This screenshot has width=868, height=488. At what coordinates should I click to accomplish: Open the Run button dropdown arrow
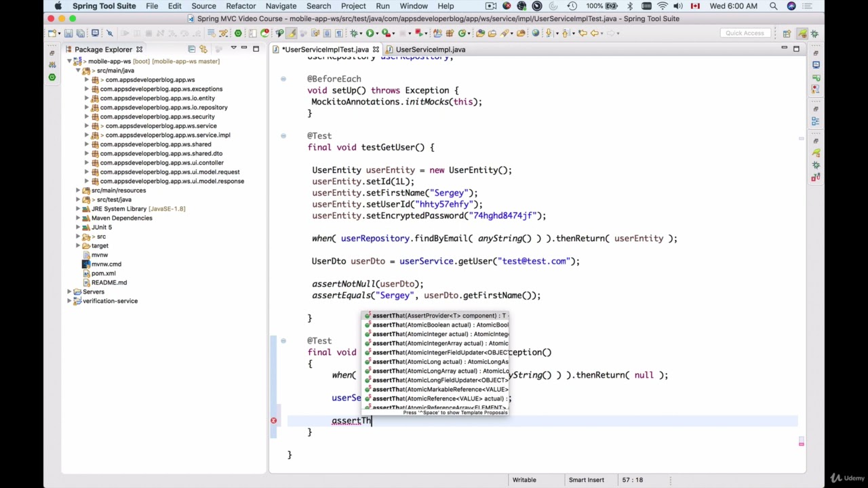pos(377,33)
